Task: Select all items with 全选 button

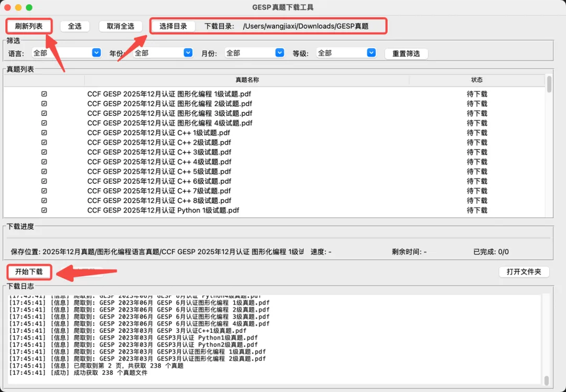Action: tap(75, 26)
